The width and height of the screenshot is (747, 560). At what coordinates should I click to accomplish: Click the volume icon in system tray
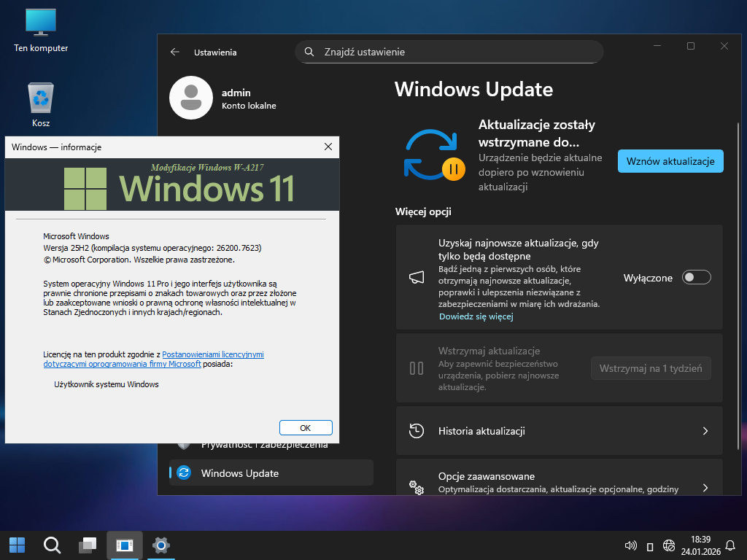(631, 545)
